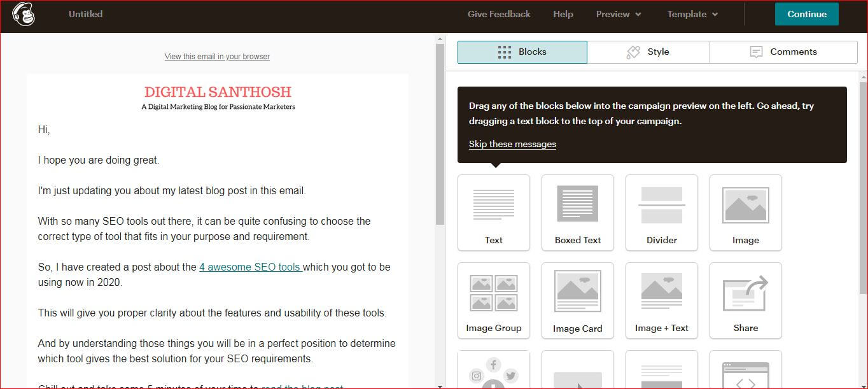The height and width of the screenshot is (389, 868).
Task: Click the Untitled campaign name
Action: click(x=85, y=14)
